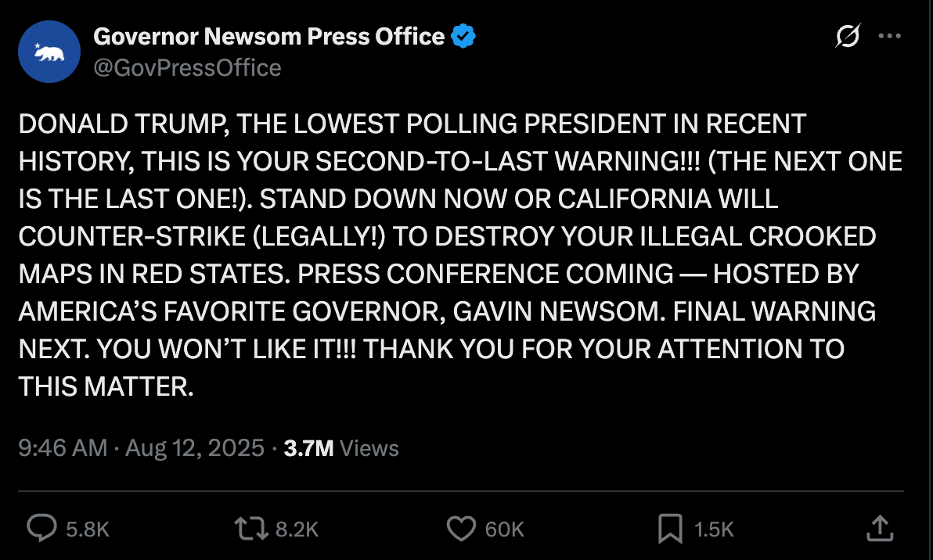Click the scrollbar at the screen edge

pos(930,280)
